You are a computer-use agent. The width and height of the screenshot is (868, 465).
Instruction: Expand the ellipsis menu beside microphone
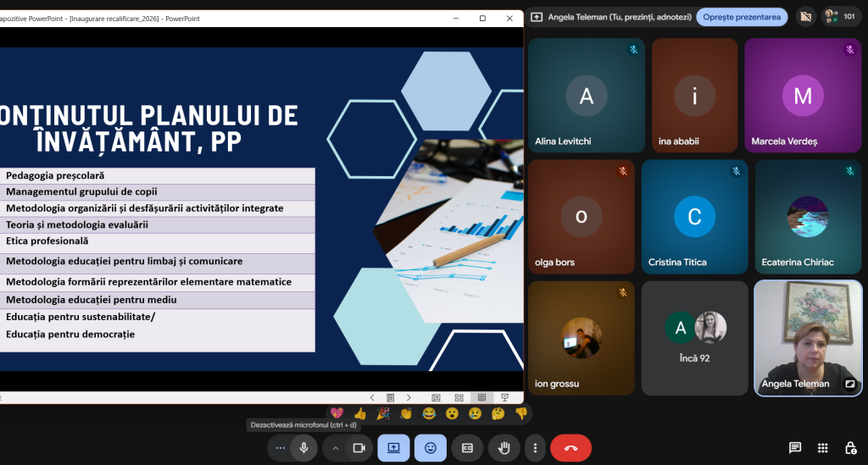280,448
